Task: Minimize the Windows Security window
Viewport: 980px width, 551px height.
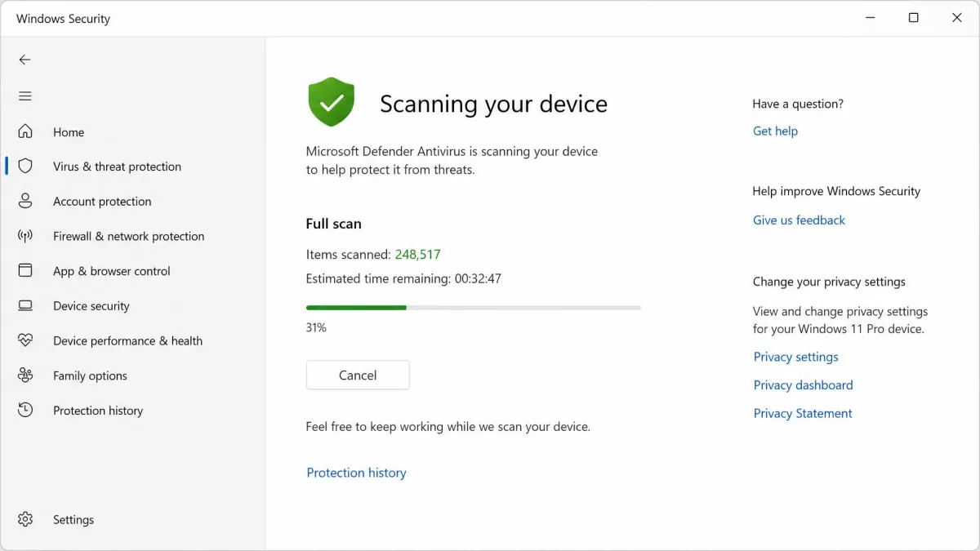Action: (x=870, y=18)
